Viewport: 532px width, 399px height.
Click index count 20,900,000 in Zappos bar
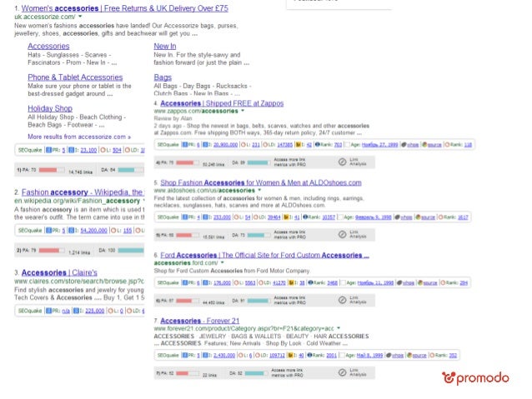225,145
